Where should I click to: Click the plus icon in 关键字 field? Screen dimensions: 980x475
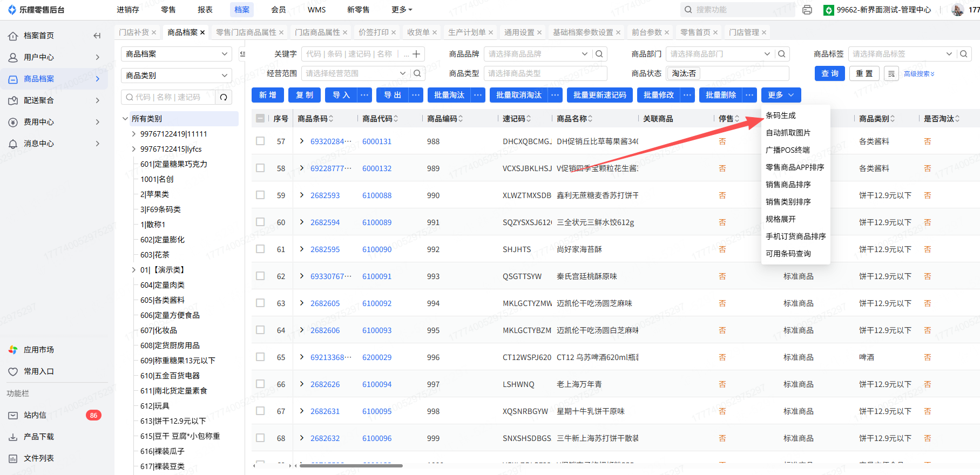click(416, 54)
